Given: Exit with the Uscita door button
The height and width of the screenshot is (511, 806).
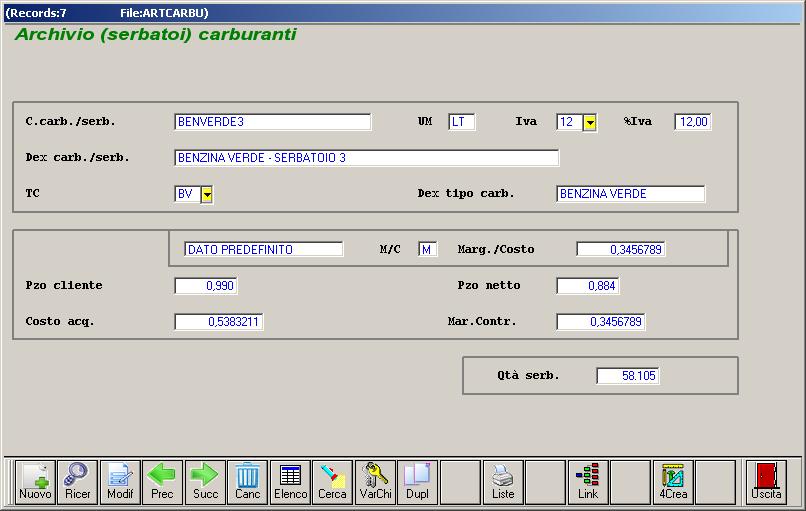Looking at the screenshot, I should [766, 482].
